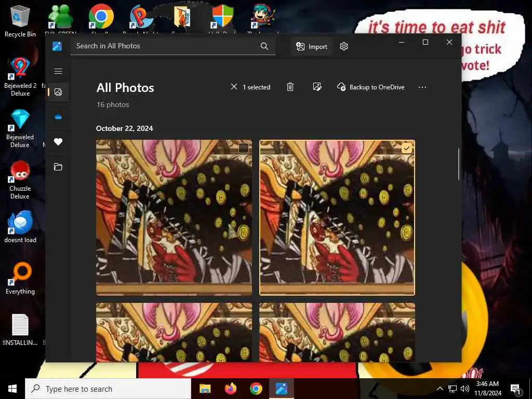
Task: Click the magnifier search icon in Photos
Action: coord(264,46)
